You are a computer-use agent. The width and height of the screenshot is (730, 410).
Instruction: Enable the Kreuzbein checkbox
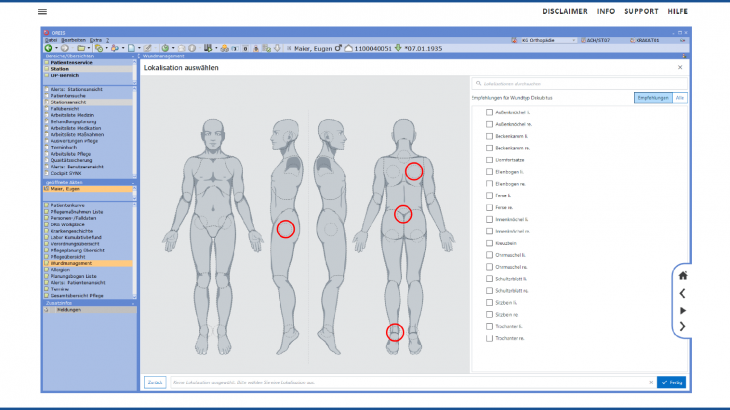(x=489, y=243)
